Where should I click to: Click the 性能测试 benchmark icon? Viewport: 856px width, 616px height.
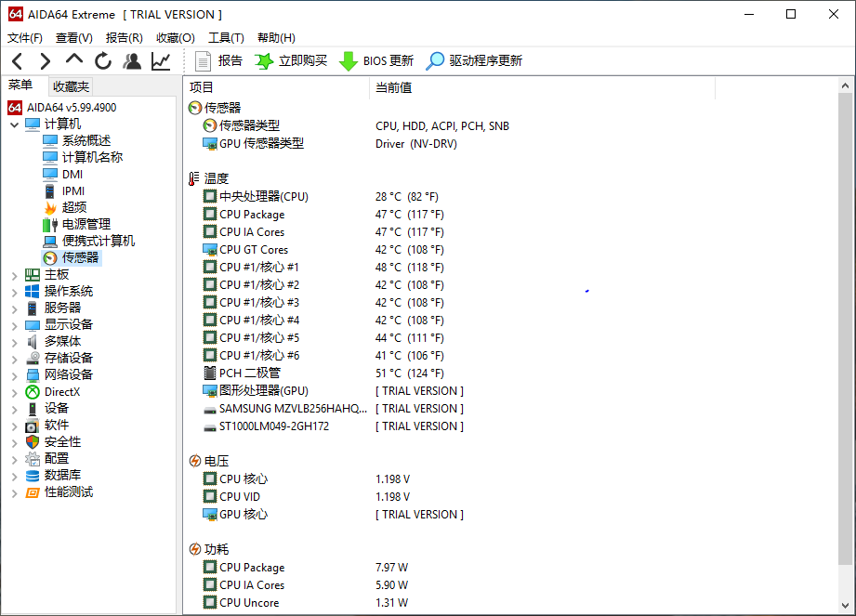tap(33, 492)
